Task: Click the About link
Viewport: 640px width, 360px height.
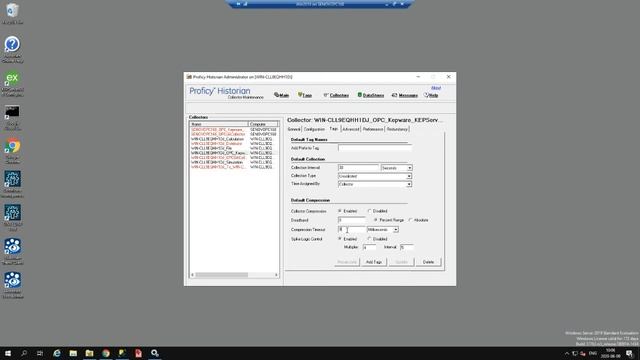Action: pos(436,88)
